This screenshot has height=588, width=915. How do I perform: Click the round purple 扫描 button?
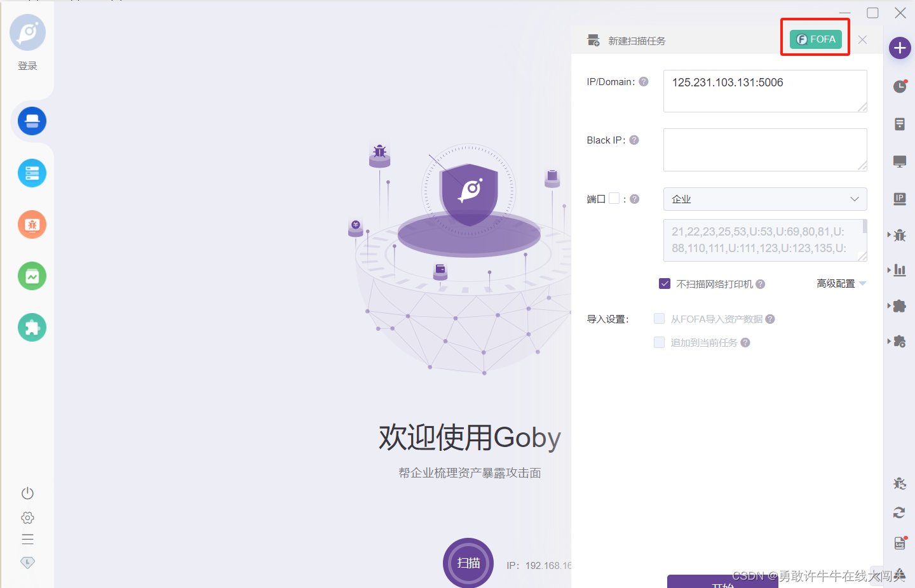[x=468, y=563]
